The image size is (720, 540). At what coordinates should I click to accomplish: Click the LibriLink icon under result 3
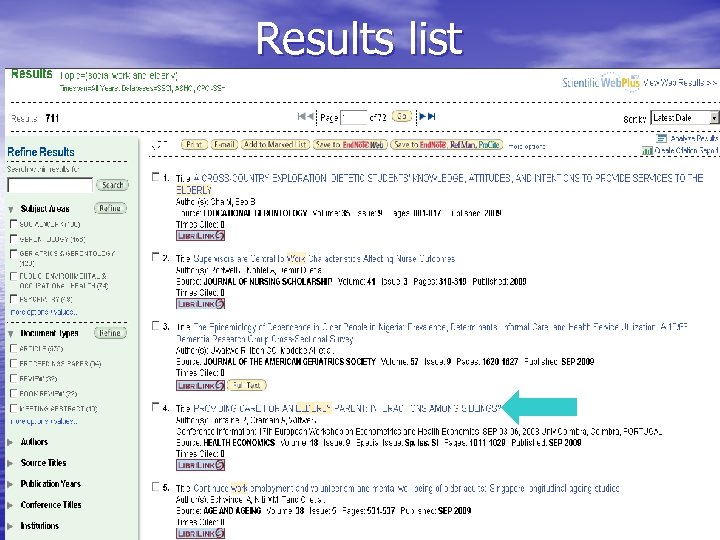[x=200, y=385]
